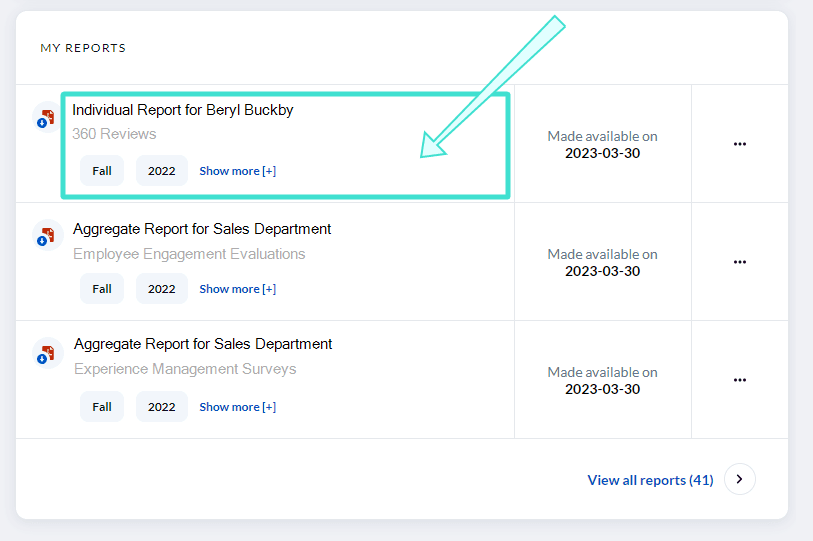Click the round arrow button beside View all reports
Viewport: 813px width, 541px height.
(x=740, y=479)
